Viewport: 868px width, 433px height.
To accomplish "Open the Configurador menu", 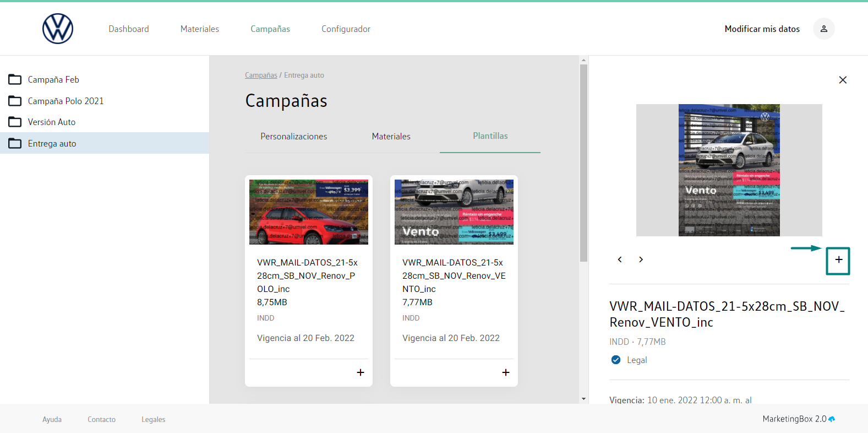I will click(x=346, y=29).
